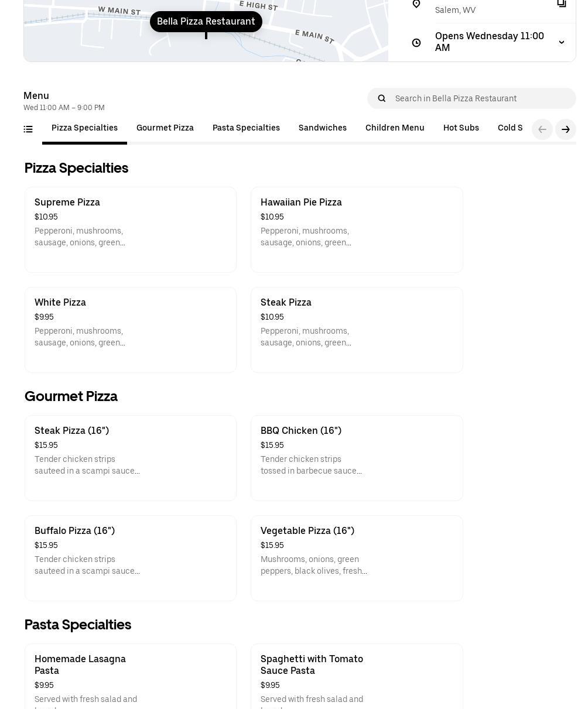Copy the address using the copy icon
Image resolution: width=588 pixels, height=709 pixels.
click(562, 4)
